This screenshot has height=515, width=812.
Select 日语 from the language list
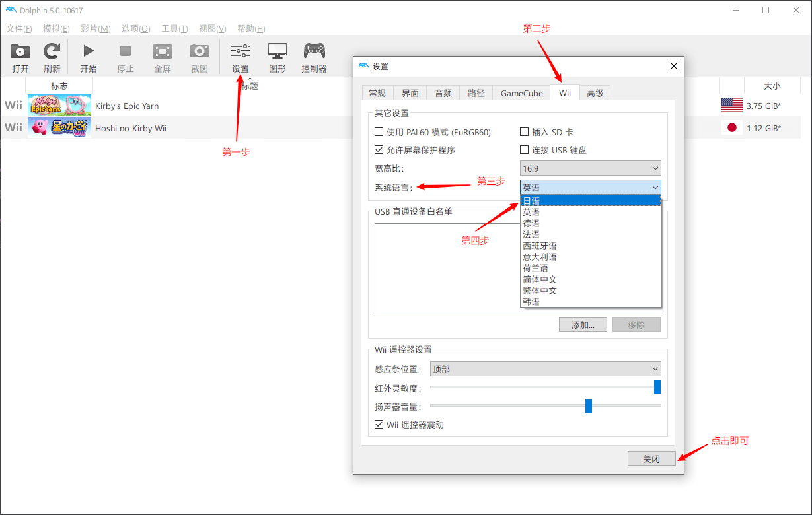coord(590,201)
